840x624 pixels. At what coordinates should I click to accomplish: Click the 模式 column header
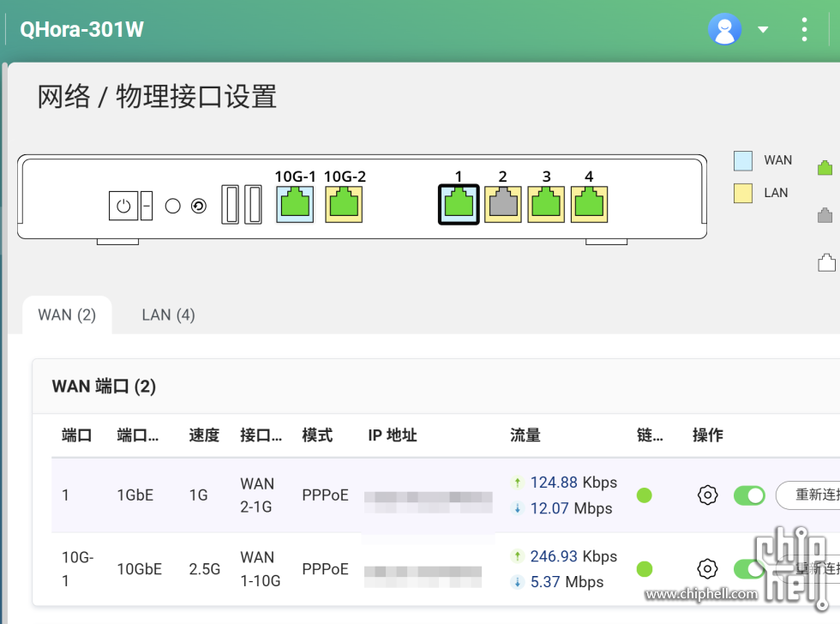click(317, 435)
